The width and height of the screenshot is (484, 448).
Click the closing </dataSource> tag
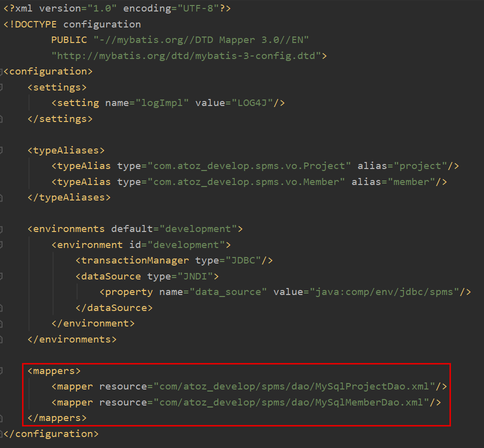point(114,308)
